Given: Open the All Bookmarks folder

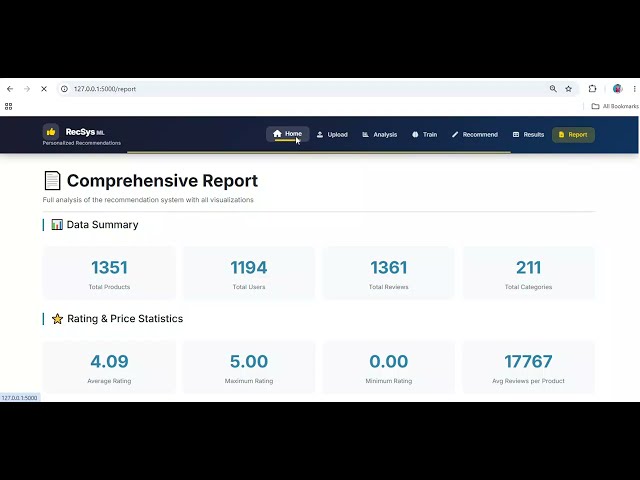Looking at the screenshot, I should click(x=615, y=106).
